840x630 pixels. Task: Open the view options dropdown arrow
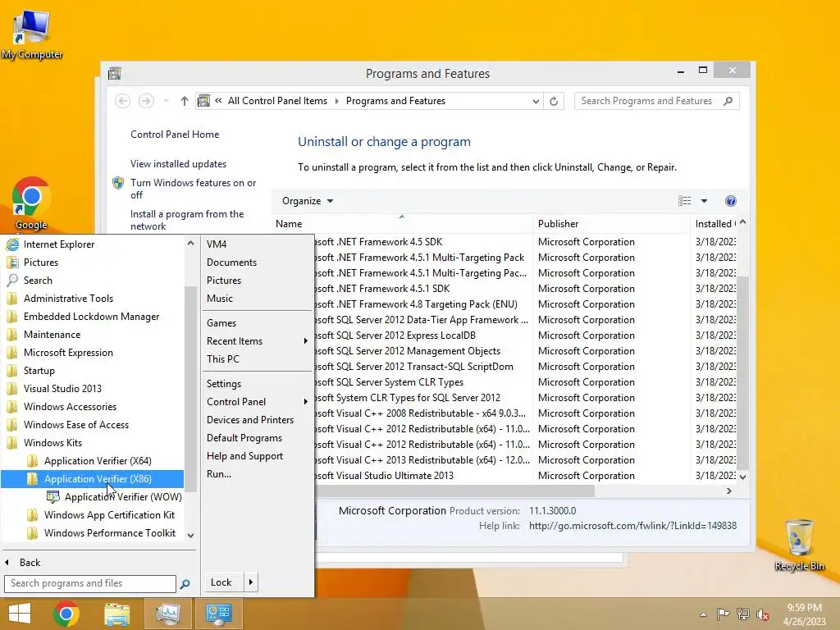pos(704,201)
